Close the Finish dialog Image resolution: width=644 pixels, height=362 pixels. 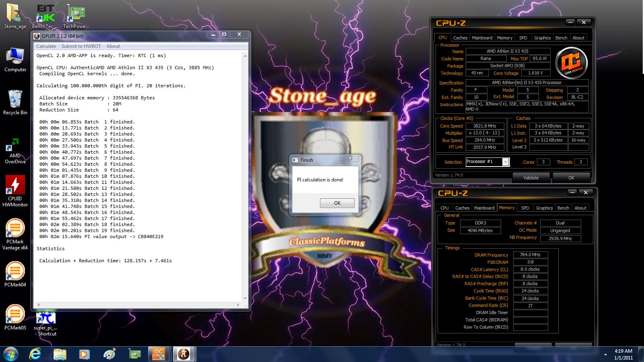pos(350,158)
